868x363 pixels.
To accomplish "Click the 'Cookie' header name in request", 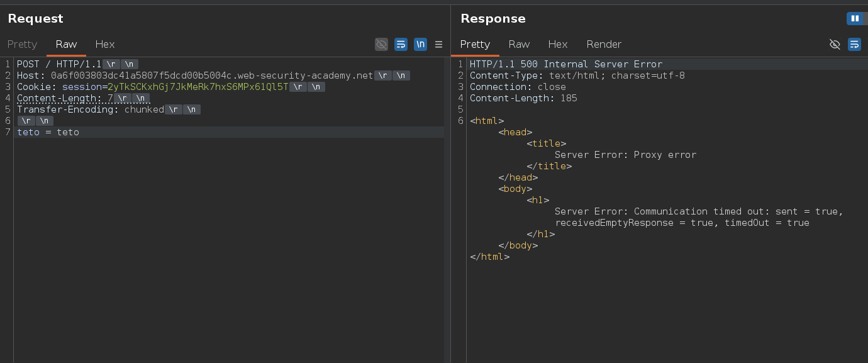I will (34, 87).
